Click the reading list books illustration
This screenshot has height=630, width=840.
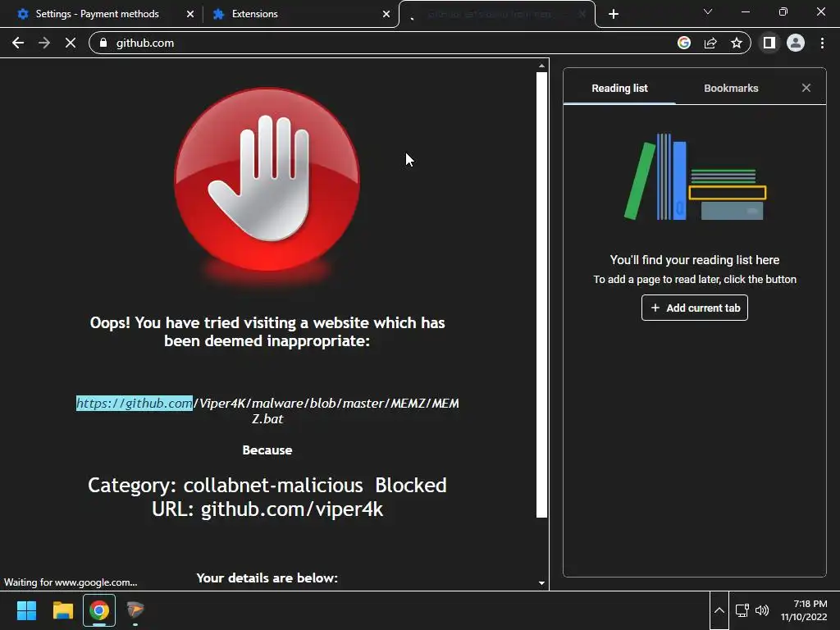tap(695, 177)
